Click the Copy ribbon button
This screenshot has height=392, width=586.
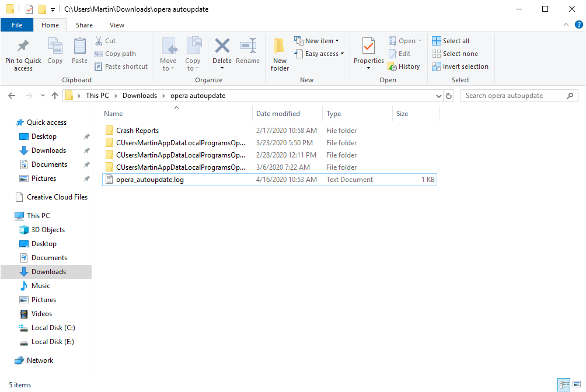(55, 51)
